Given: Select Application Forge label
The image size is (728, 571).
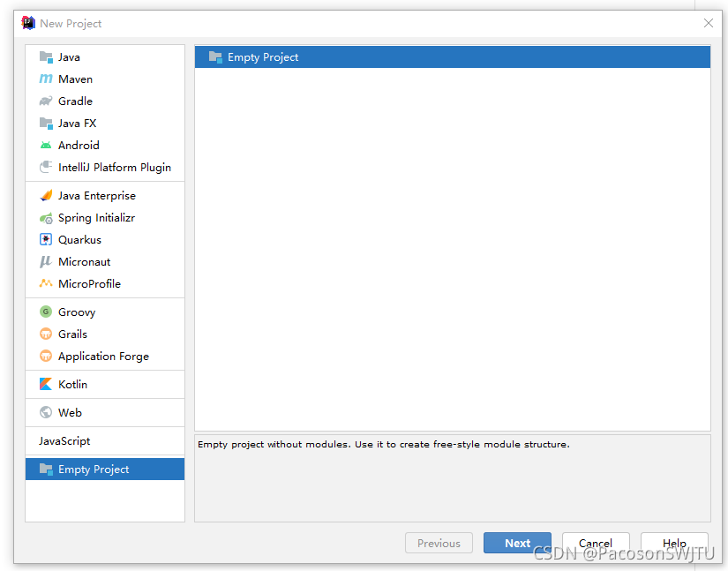Looking at the screenshot, I should coord(104,357).
